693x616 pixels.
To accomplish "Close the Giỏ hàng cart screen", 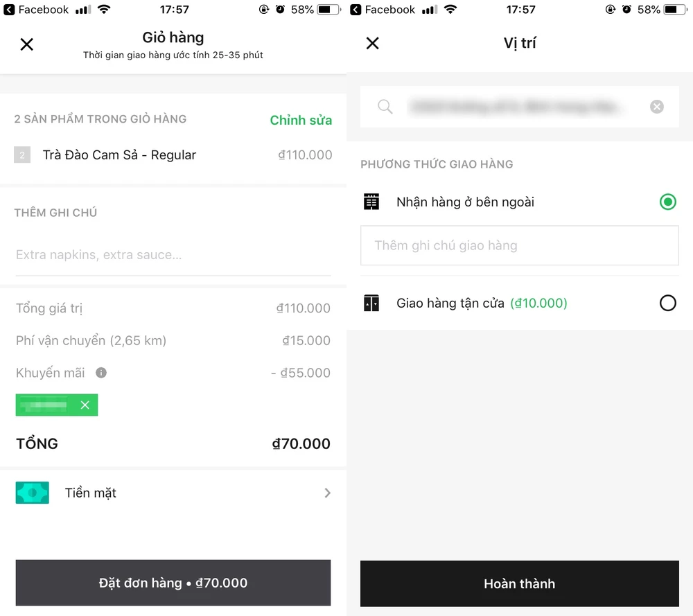I will point(26,44).
